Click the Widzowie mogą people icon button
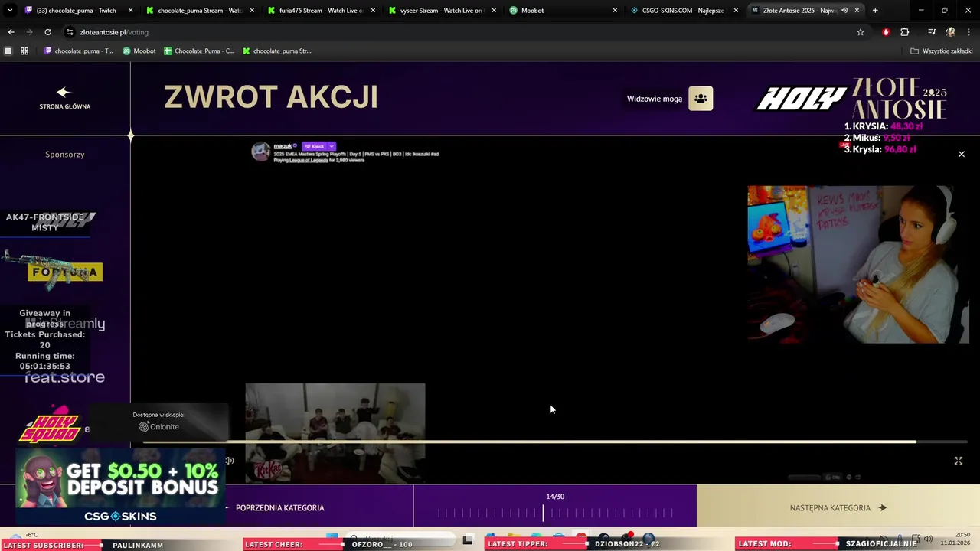980x551 pixels. (701, 99)
